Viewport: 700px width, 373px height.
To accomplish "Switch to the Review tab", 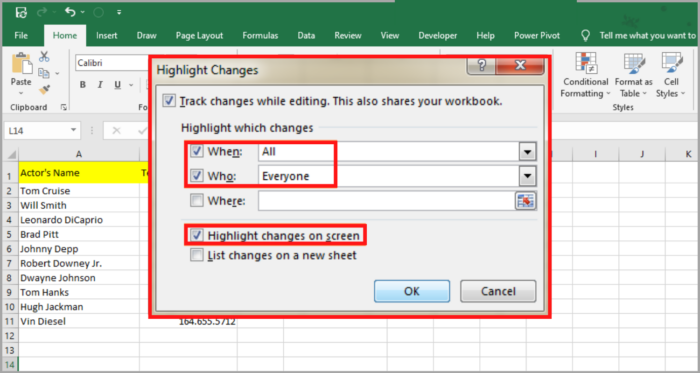I will click(348, 36).
